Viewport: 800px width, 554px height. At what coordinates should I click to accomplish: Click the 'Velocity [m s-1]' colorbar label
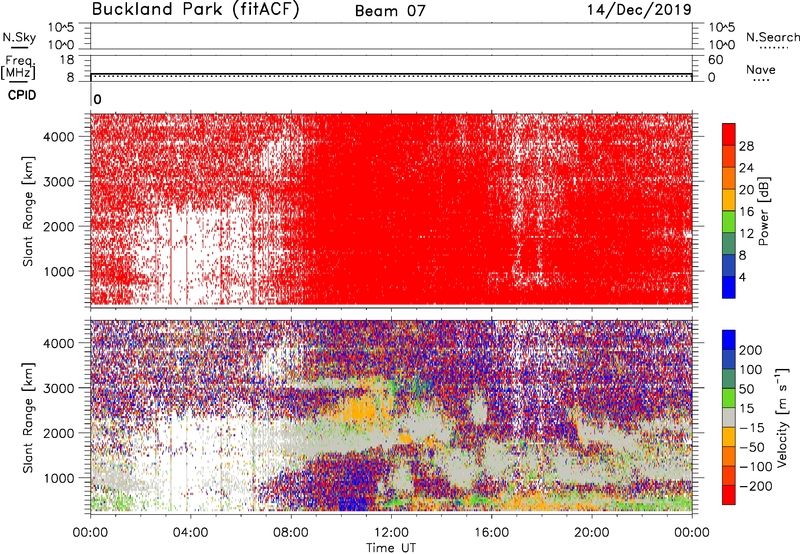781,417
